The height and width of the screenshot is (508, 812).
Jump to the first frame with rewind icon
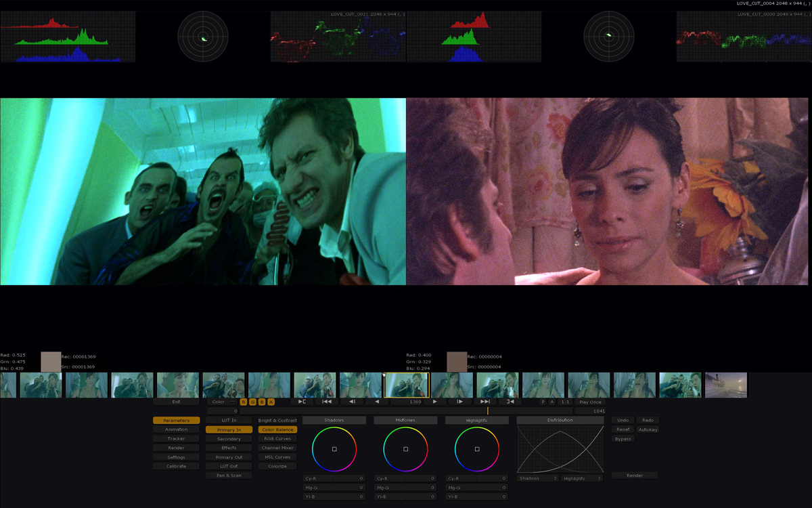click(x=327, y=402)
